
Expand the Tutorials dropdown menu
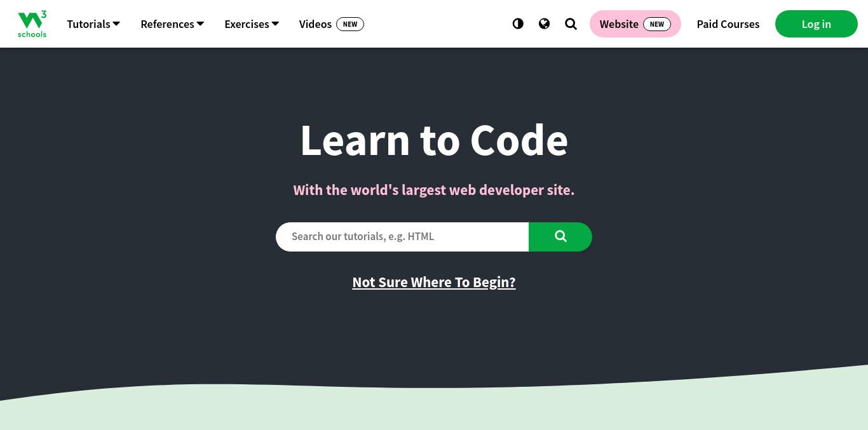tap(93, 24)
